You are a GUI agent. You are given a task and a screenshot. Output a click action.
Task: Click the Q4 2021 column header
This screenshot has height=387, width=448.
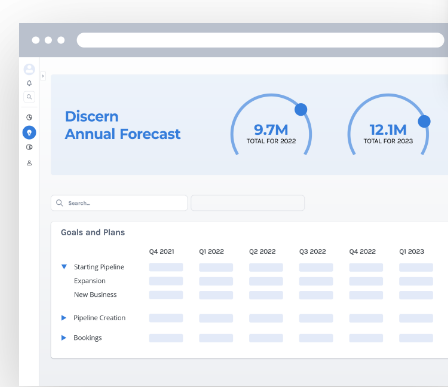coord(162,252)
